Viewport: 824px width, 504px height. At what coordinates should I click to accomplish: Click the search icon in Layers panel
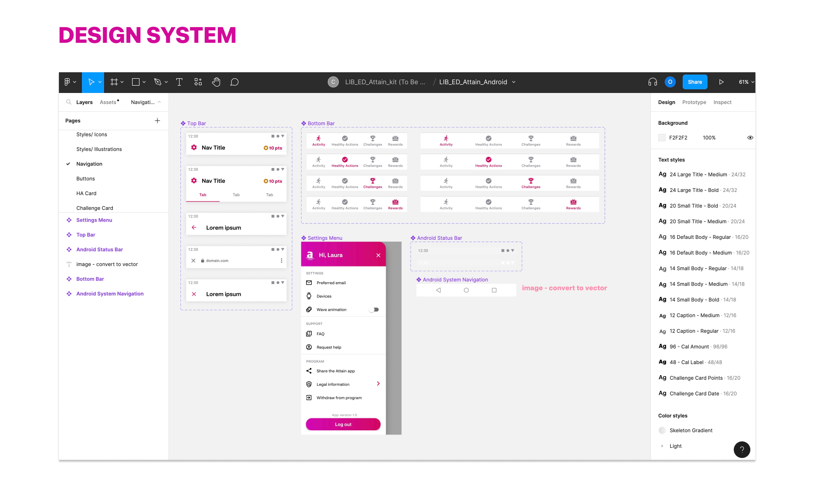point(69,102)
